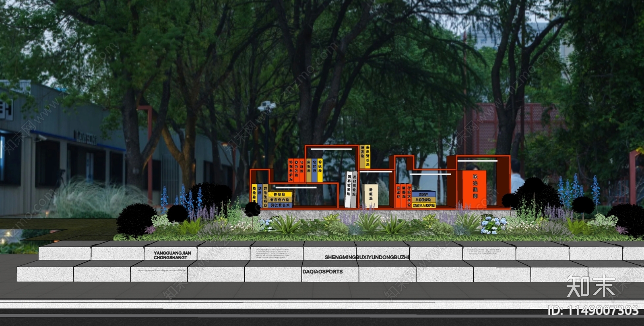
Task: Select the DAQIAOSPORTS text on the step
Action: [x=322, y=272]
